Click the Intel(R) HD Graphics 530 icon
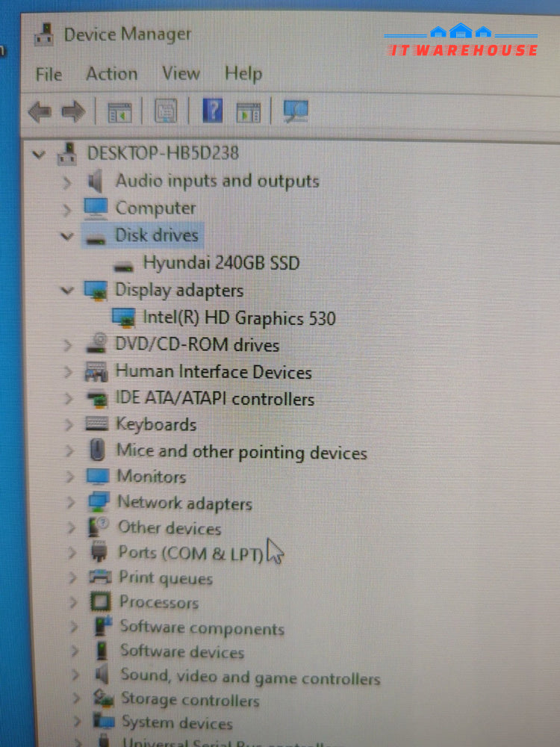560x747 pixels. 124,318
